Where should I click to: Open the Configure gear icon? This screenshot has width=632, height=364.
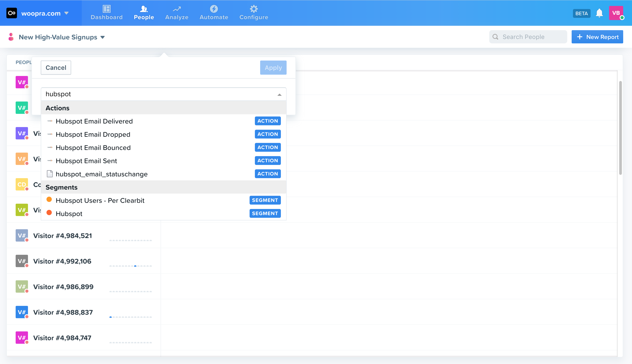coord(254,9)
